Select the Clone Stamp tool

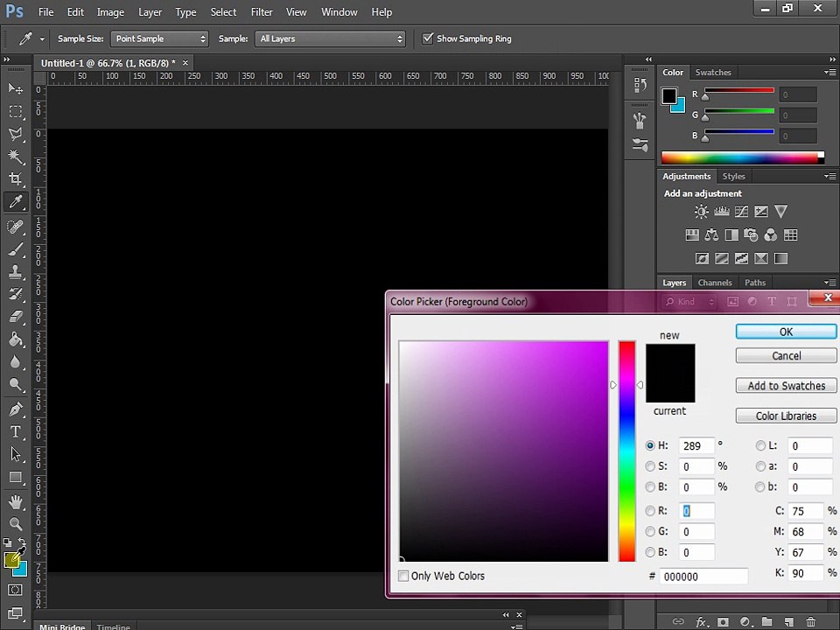(x=16, y=271)
